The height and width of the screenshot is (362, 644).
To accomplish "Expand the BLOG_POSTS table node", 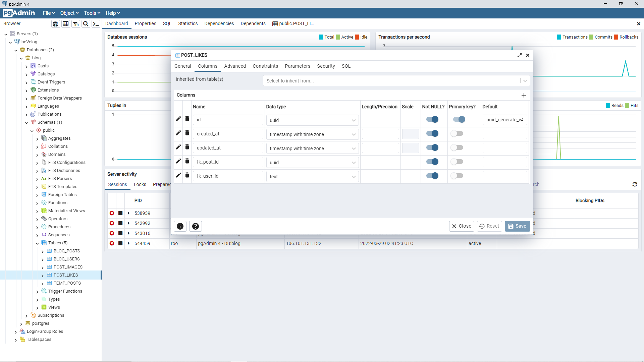I will (x=43, y=251).
